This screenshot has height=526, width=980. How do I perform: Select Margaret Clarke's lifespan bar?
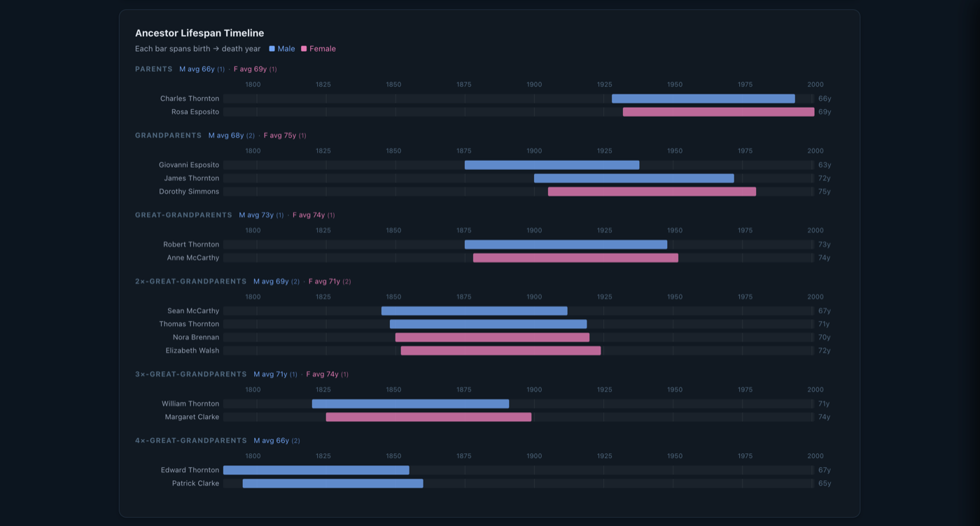[429, 418]
